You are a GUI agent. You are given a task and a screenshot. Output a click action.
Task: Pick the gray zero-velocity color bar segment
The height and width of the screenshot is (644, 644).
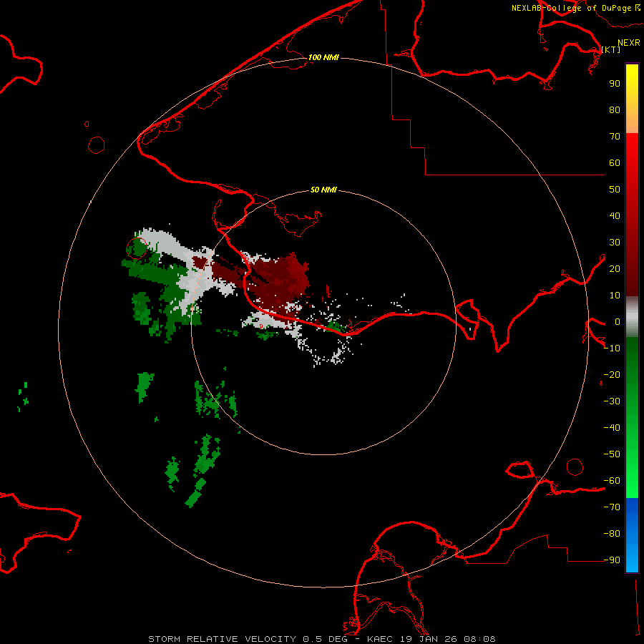[632, 317]
